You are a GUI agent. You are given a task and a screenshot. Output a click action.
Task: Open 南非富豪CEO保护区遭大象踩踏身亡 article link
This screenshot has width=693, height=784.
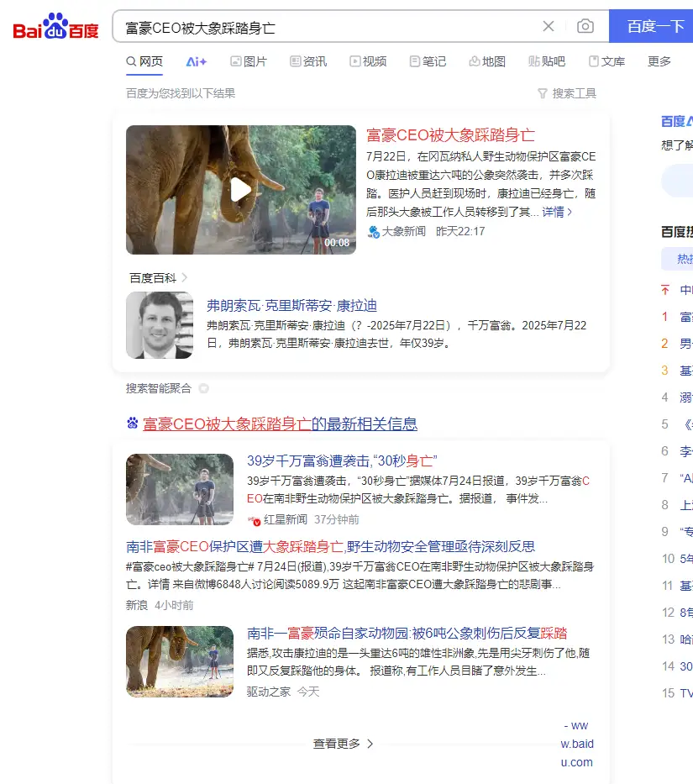330,546
